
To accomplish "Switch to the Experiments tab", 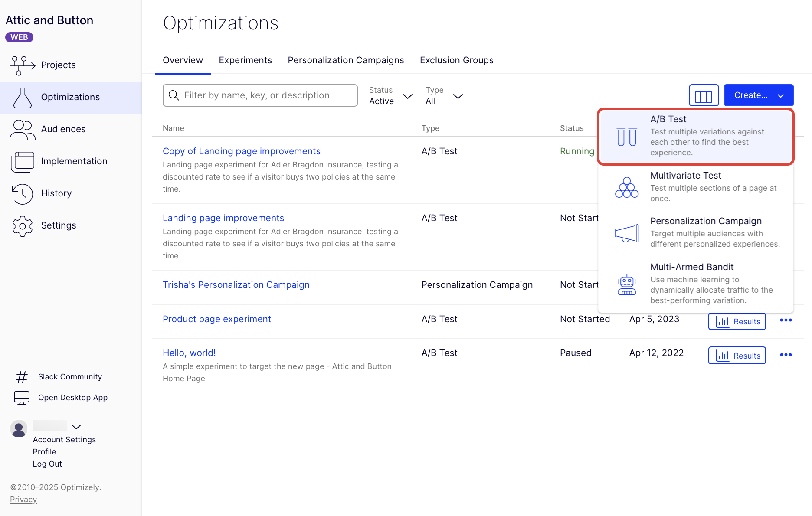I will [x=245, y=60].
